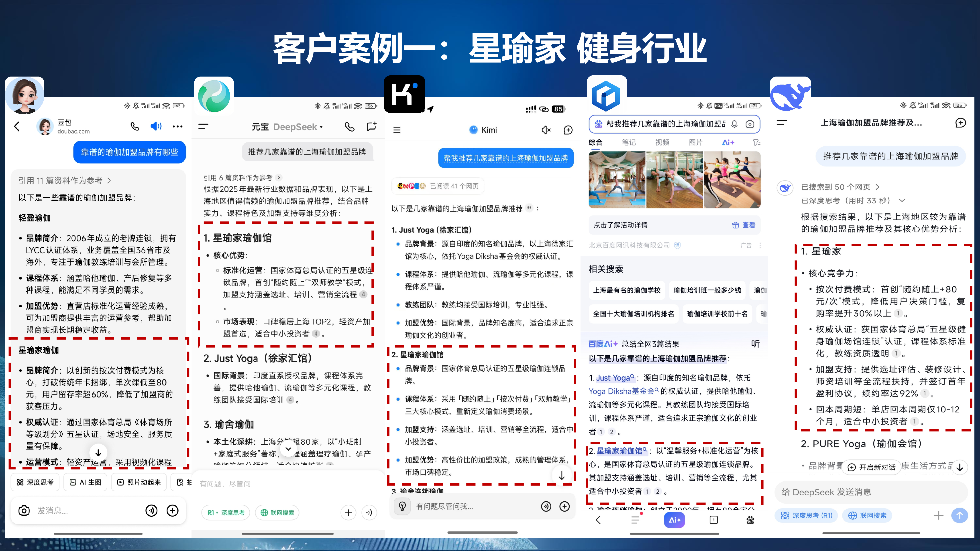The height and width of the screenshot is (551, 980).
Task: Open the Yuanbao sidebar menu
Action: coord(204,127)
